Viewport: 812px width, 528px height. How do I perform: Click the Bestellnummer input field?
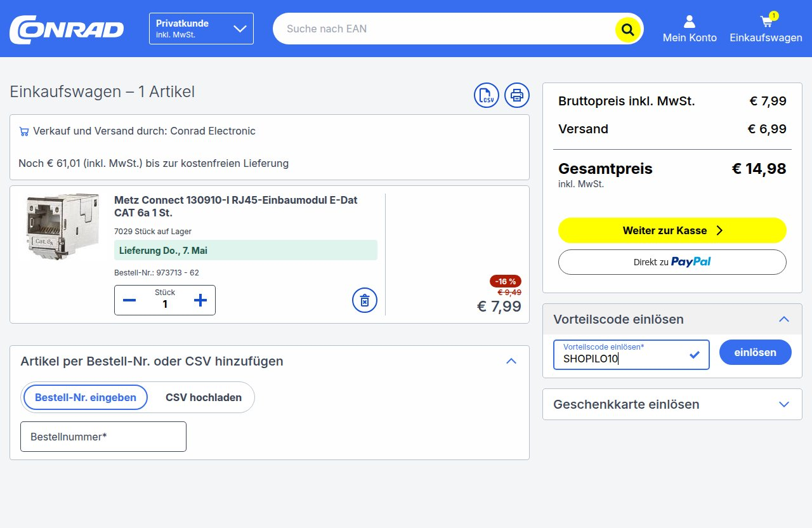point(103,437)
